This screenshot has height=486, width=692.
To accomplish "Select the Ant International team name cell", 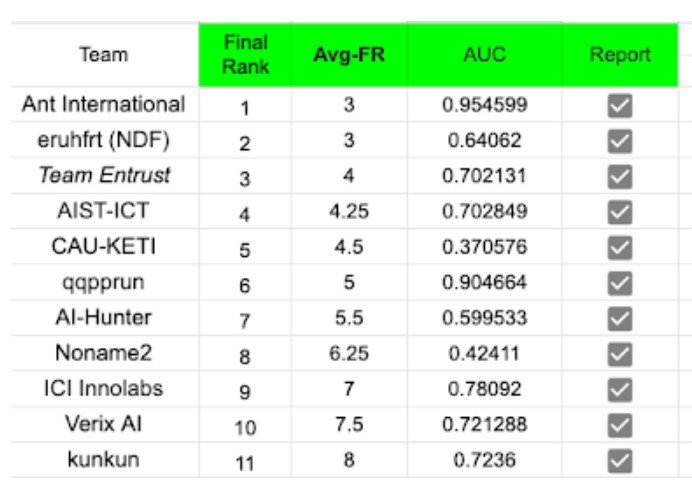I will (x=104, y=105).
